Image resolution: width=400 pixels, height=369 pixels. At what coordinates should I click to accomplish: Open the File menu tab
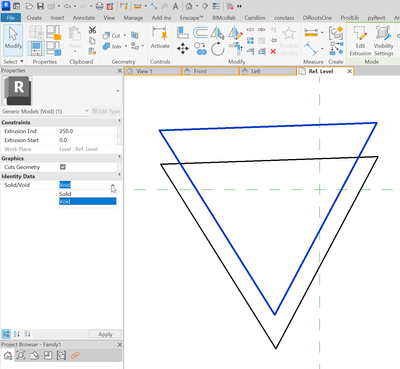[11, 18]
